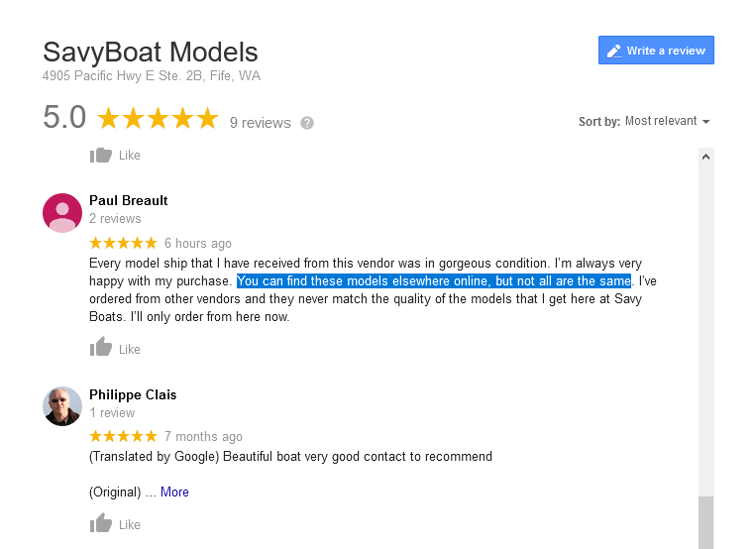Open the Sort by Most relevant dropdown
The height and width of the screenshot is (549, 756).
[667, 121]
